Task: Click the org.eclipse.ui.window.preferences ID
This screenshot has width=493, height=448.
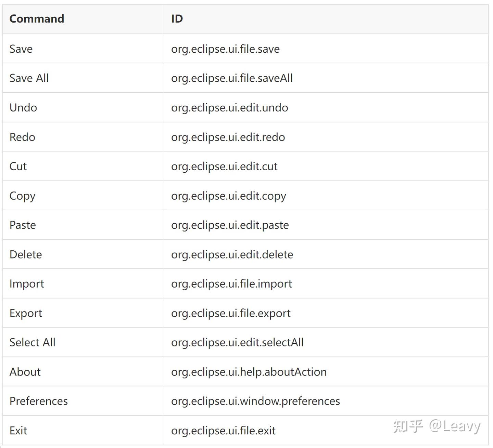Action: pos(255,401)
